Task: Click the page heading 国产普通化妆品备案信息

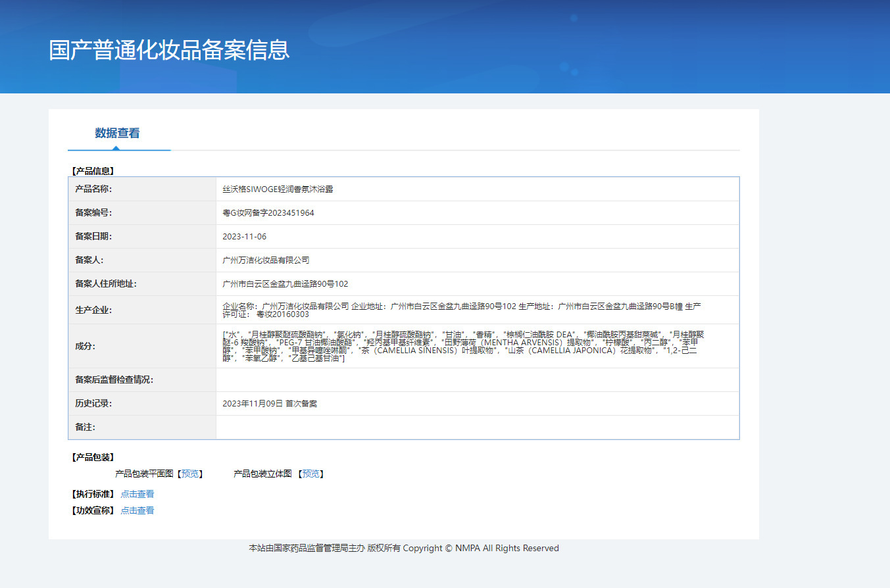Action: 169,50
